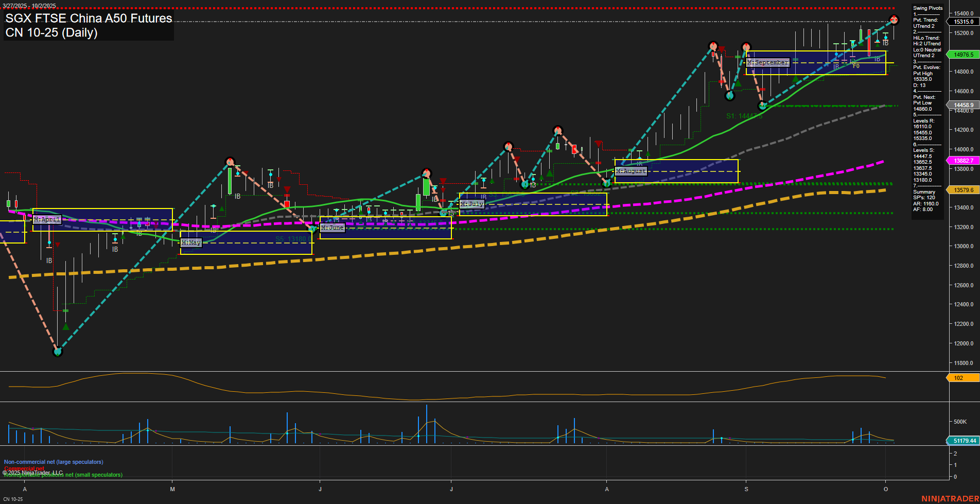
Task: Click the teal pivot dot marker in July
Action: pyautogui.click(x=524, y=184)
